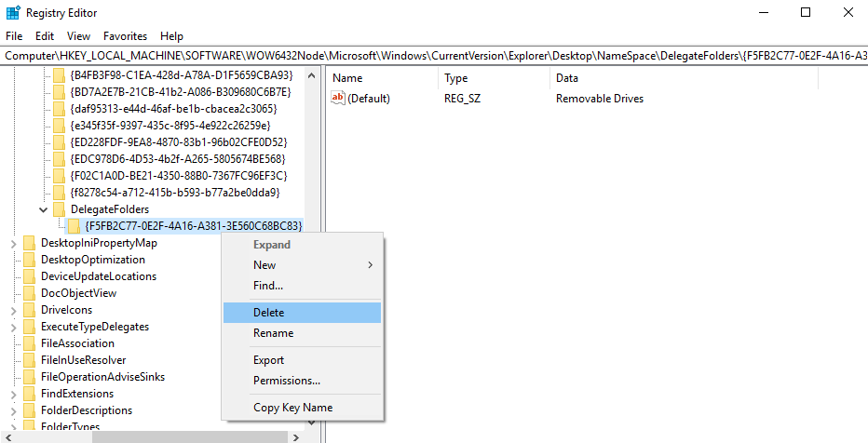Expand the DesktopIniPropertyMap key
This screenshot has width=868, height=443.
click(x=13, y=243)
